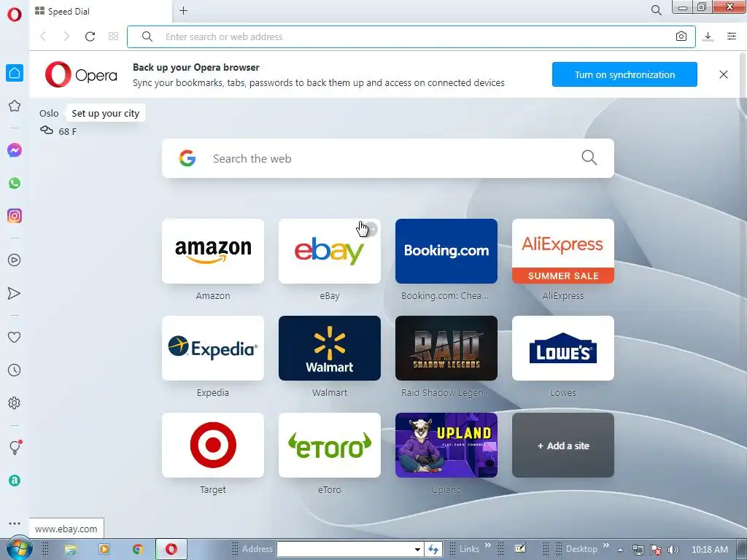
Task: Click the taskbar Address go button
Action: pyautogui.click(x=433, y=550)
